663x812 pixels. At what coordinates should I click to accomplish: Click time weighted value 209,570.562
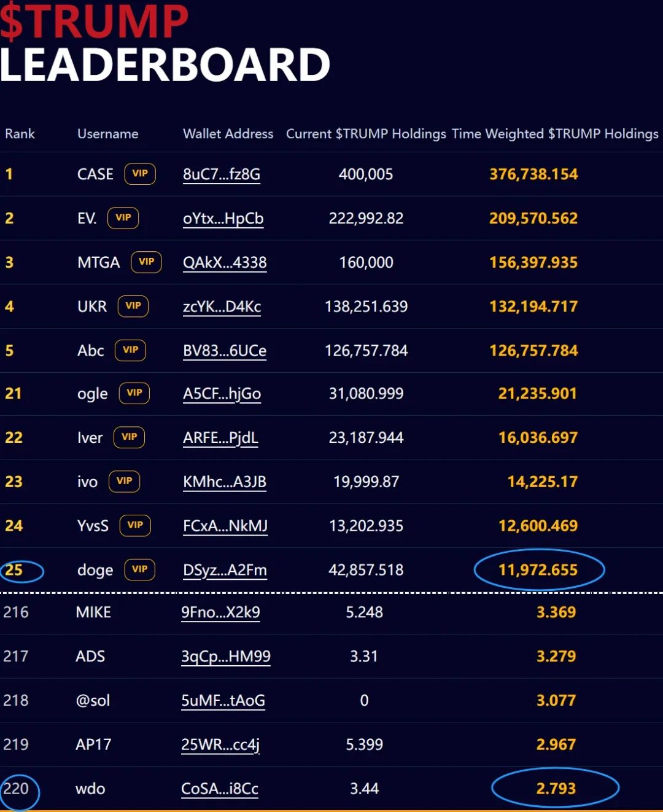point(533,219)
